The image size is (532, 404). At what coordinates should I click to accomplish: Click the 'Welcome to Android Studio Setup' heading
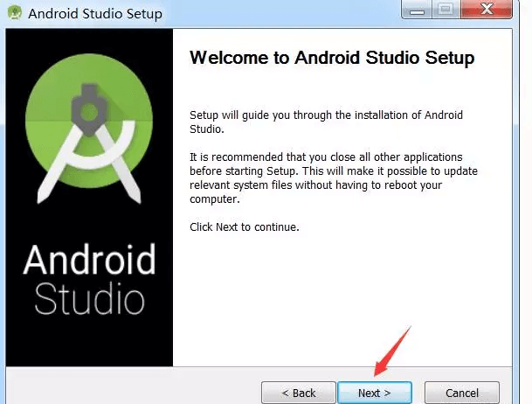332,58
